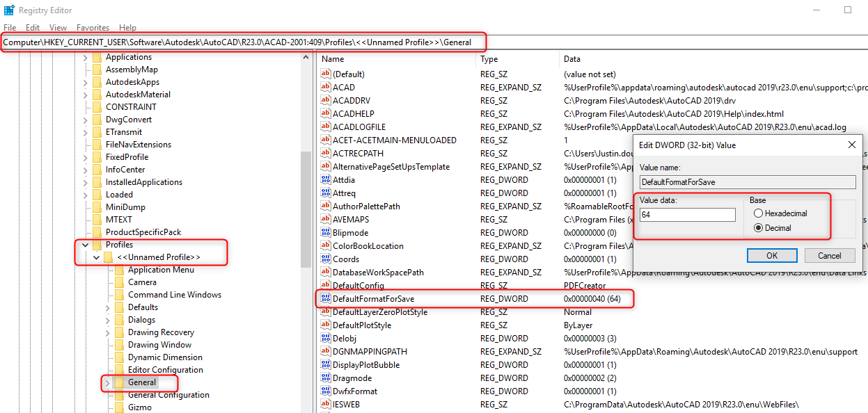This screenshot has height=413, width=868.
Task: Select the Drawing Recovery tree item
Action: tap(161, 332)
